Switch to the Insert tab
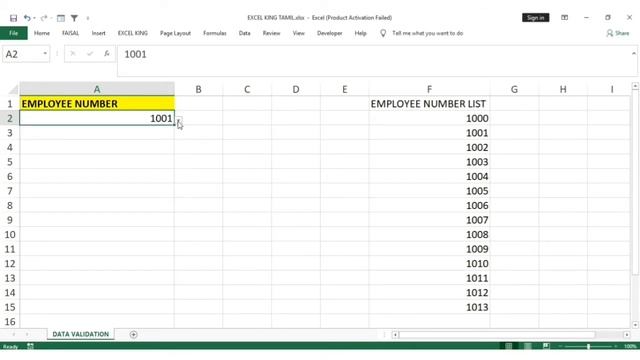 click(98, 33)
